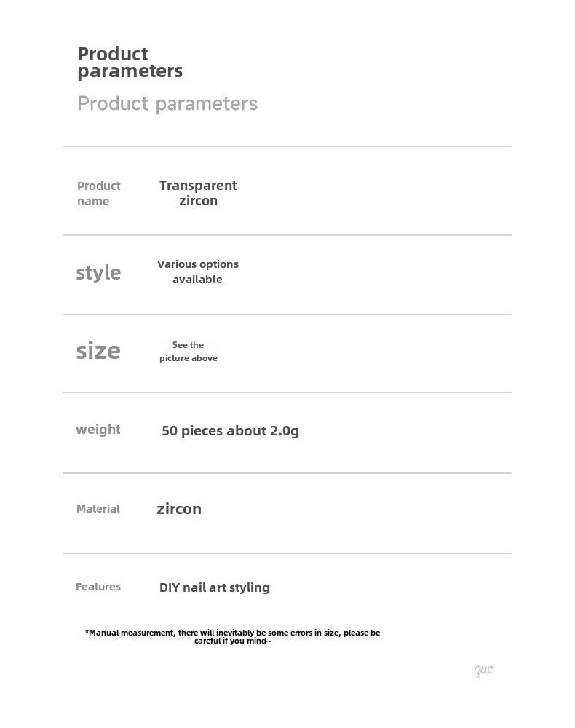The width and height of the screenshot is (575, 728).
Task: Click the Manual measurement disclaimer note
Action: click(x=232, y=636)
